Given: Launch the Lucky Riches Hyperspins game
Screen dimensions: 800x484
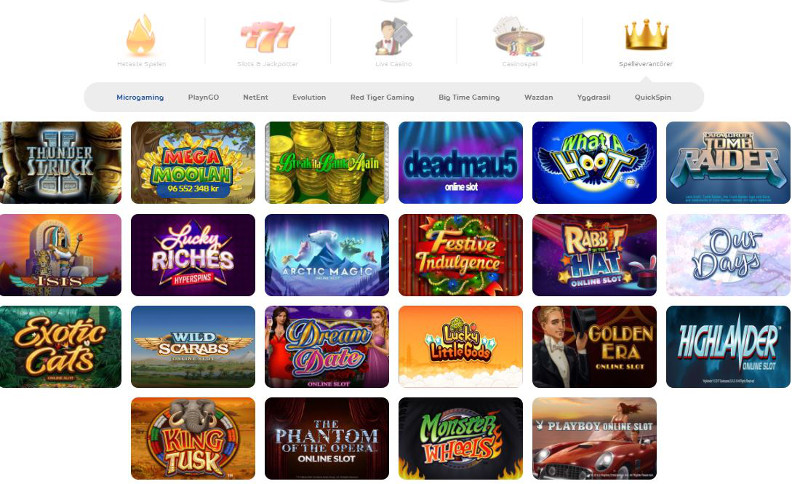Looking at the screenshot, I should point(193,255).
